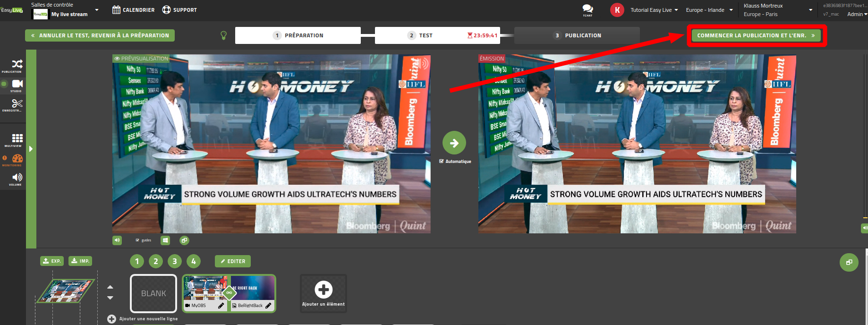
Task: Click the 23:59:41 test countdown timer
Action: [483, 35]
